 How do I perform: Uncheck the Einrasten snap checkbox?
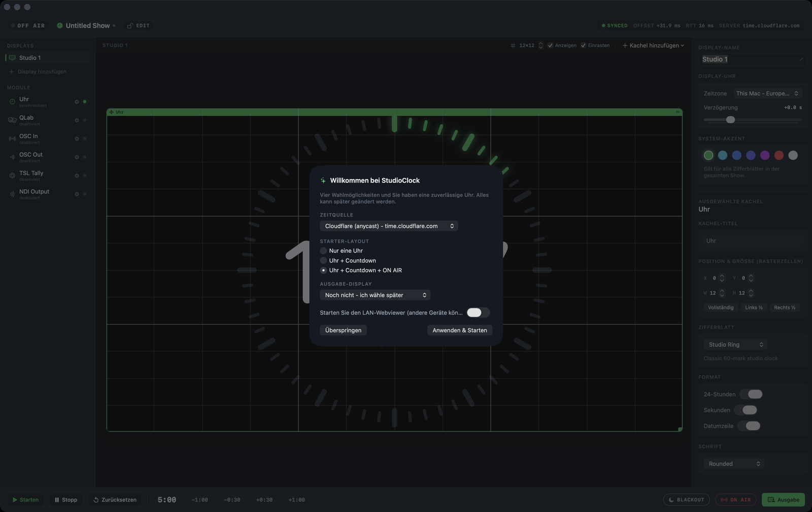point(584,46)
